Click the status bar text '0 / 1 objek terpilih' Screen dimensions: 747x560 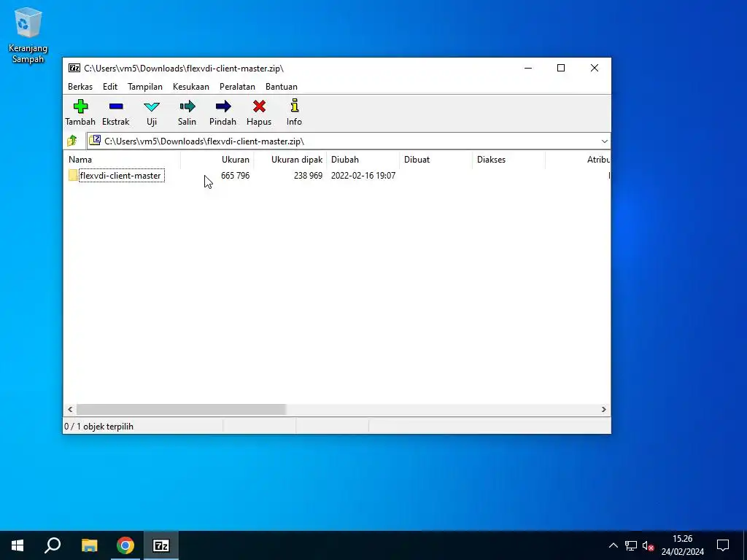click(x=98, y=427)
